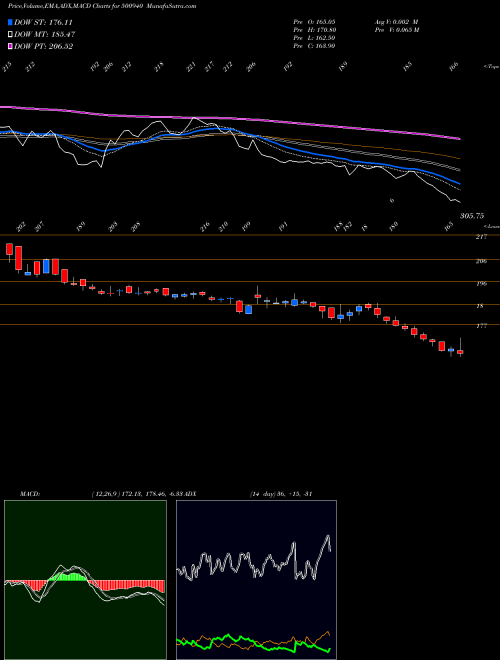This screenshot has height=660, width=500.
Task: Click the MACD (12,26,9) parameter values text
Action: click(138, 494)
